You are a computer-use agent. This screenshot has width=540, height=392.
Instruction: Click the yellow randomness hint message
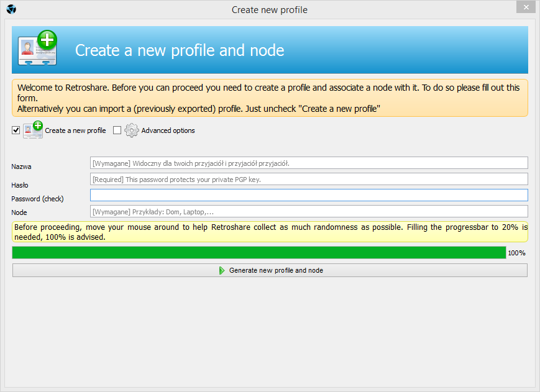click(270, 232)
